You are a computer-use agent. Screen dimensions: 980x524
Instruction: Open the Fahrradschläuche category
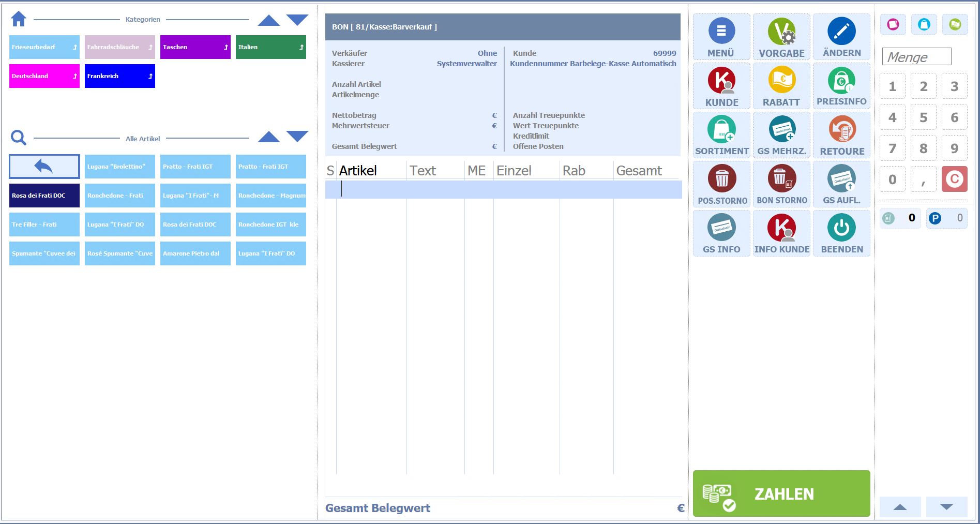click(x=120, y=47)
